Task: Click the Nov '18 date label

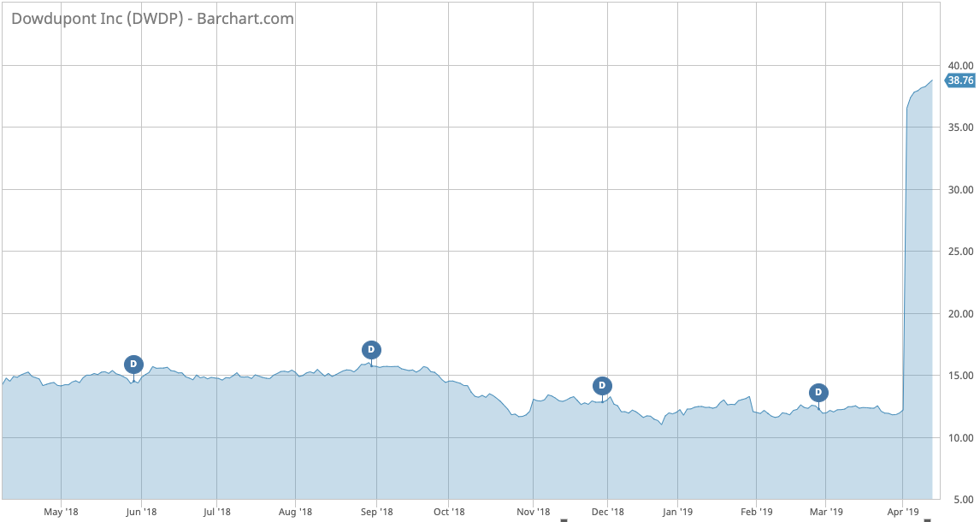Action: click(533, 512)
